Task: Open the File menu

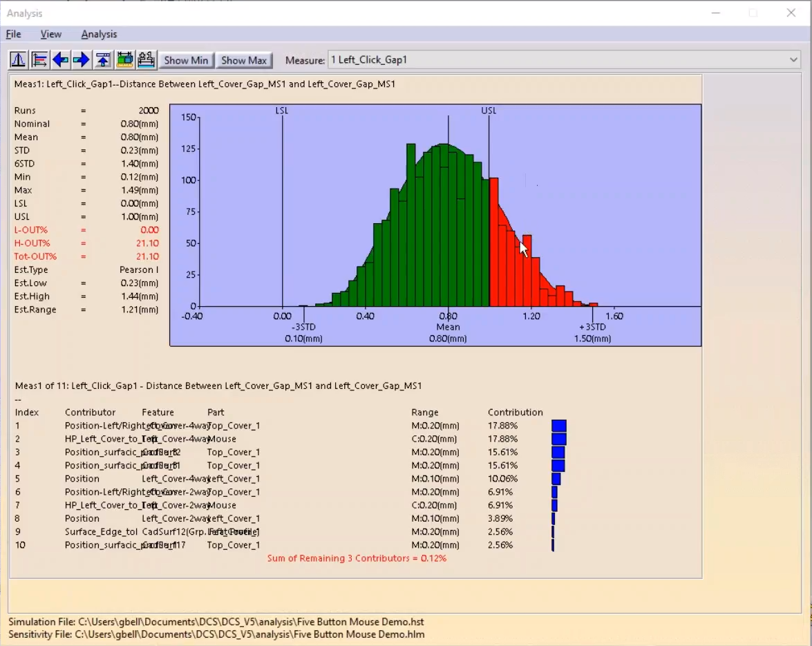Action: pyautogui.click(x=13, y=34)
